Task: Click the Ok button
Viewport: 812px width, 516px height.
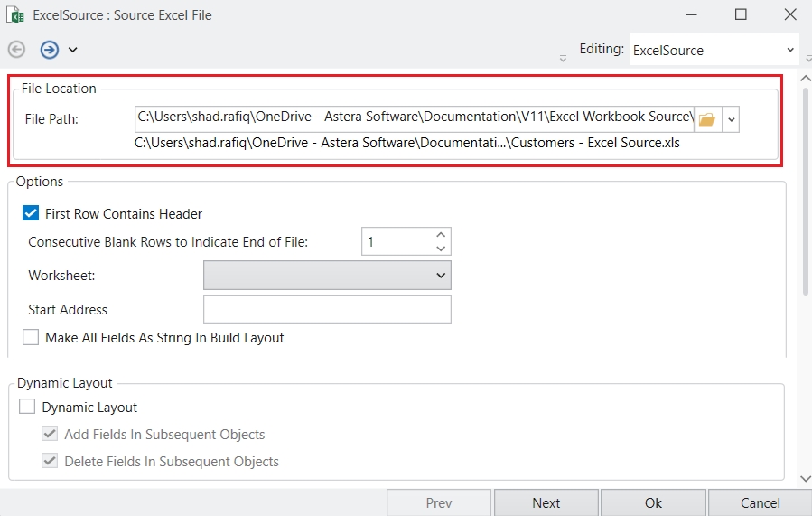Action: (x=653, y=502)
